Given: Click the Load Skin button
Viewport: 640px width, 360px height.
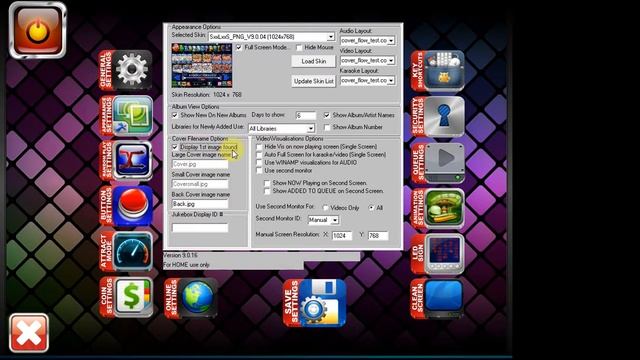Looking at the screenshot, I should pos(313,61).
